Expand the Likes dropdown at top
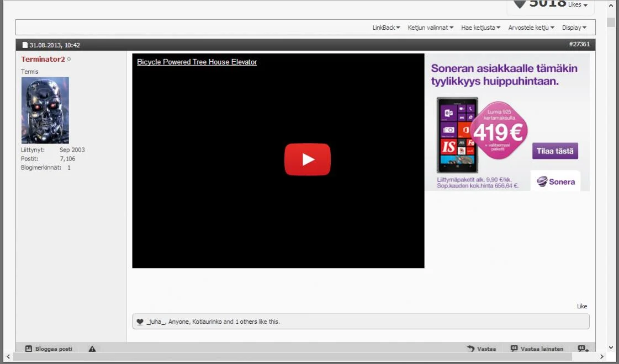Image resolution: width=619 pixels, height=364 pixels. coord(578,5)
